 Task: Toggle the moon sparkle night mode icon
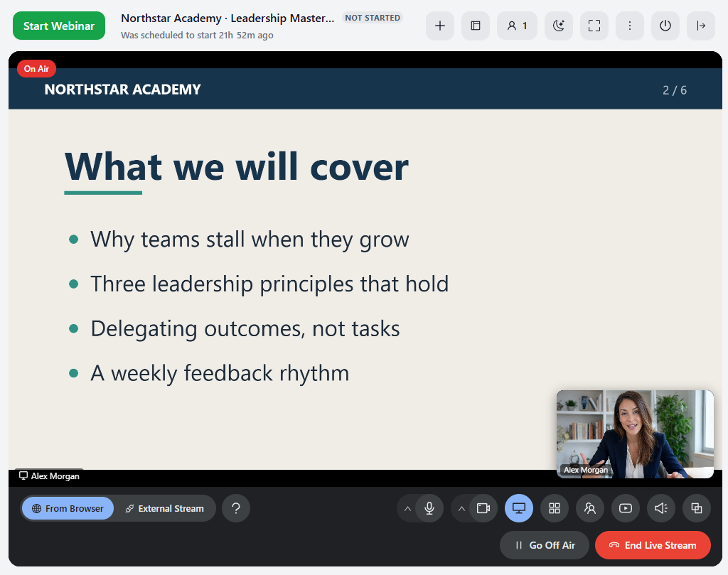pos(559,26)
